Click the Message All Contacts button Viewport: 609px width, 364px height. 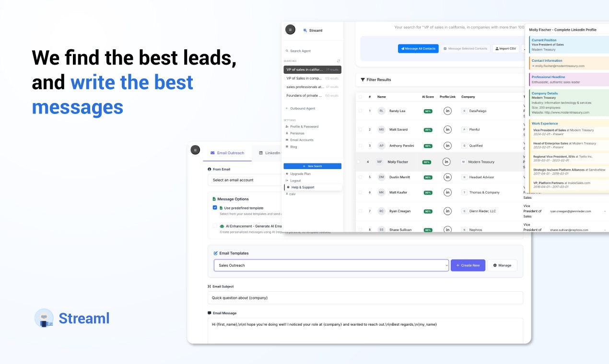(x=418, y=48)
